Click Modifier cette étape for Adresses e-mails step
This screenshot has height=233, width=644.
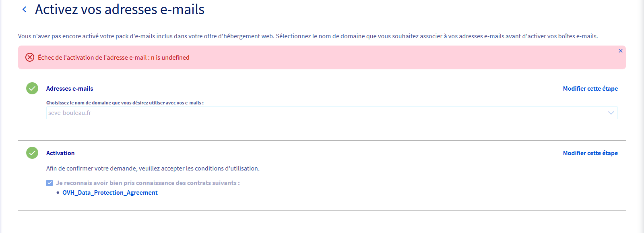pos(590,89)
